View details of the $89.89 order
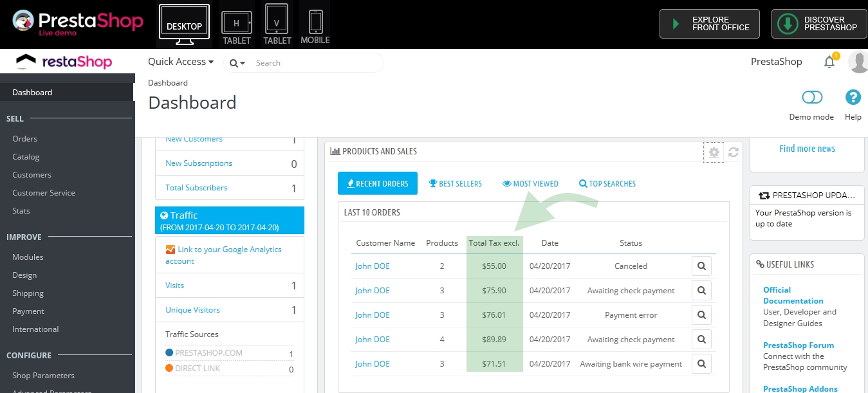The height and width of the screenshot is (393, 868). (701, 339)
